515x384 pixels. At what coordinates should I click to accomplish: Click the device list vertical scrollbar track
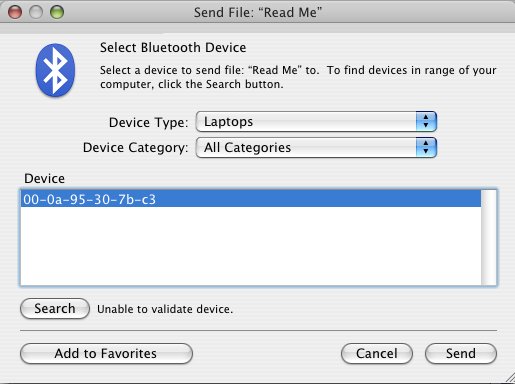pyautogui.click(x=489, y=237)
